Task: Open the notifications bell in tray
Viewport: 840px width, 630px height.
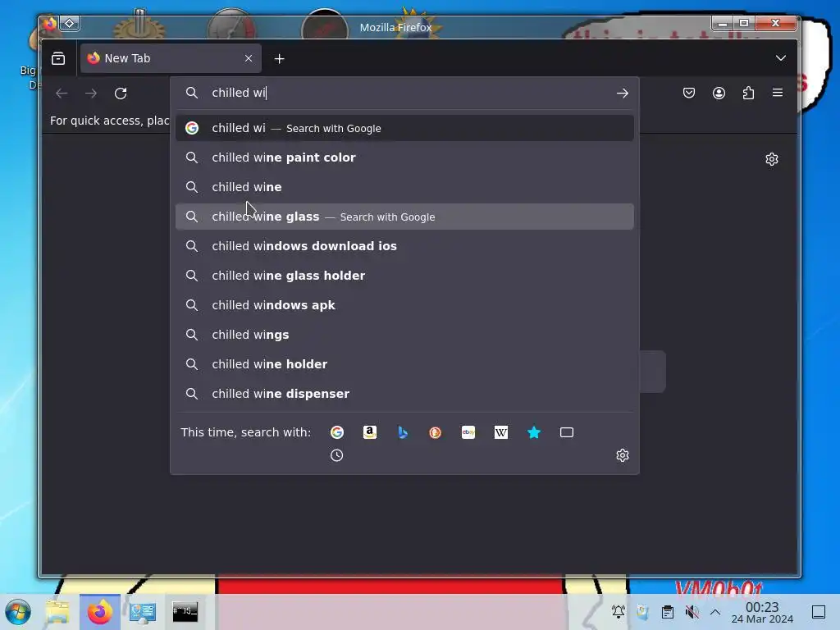Action: point(619,612)
